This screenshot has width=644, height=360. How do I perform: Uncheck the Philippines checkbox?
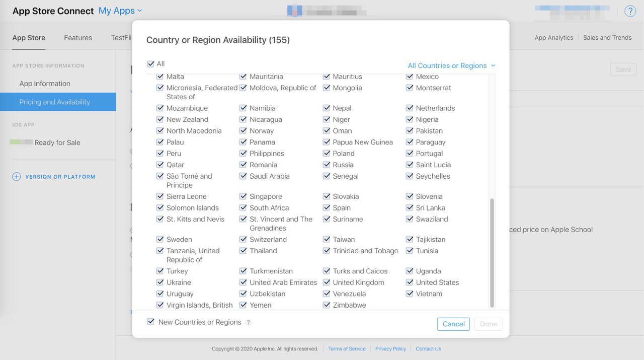(x=243, y=153)
